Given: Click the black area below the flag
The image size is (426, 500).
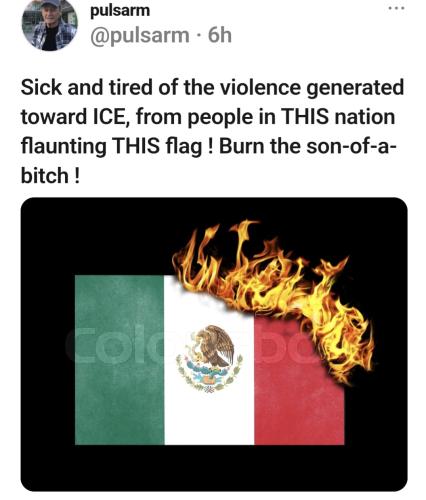Looking at the screenshot, I should tap(213, 468).
